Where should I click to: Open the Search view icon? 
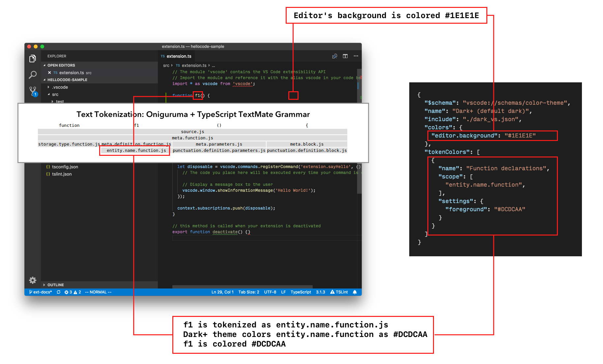32,75
